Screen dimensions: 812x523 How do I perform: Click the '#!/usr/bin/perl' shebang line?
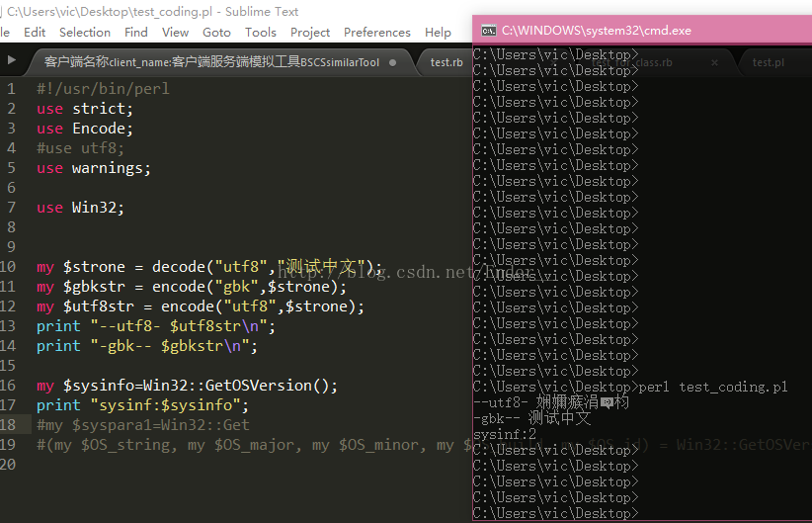[x=103, y=89]
